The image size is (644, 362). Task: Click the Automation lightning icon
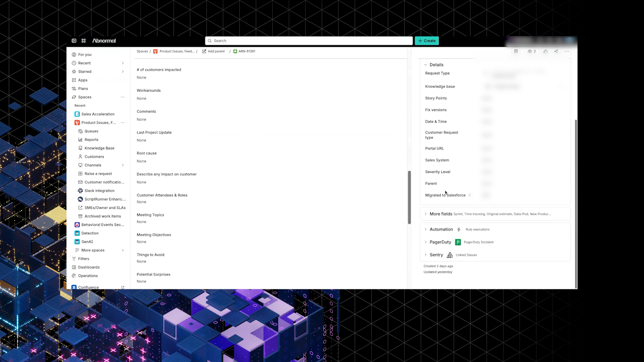coord(459,229)
